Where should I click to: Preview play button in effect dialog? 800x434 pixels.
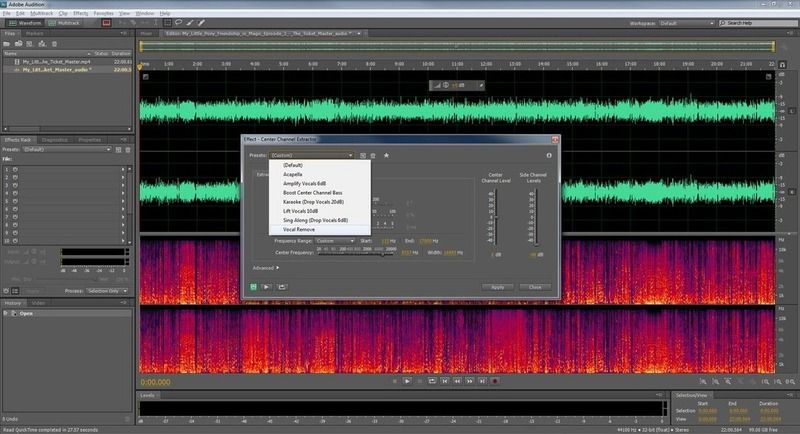[x=266, y=287]
